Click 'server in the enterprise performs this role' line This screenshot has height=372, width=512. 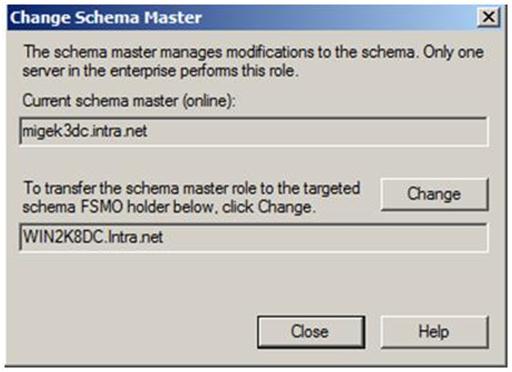(x=160, y=71)
